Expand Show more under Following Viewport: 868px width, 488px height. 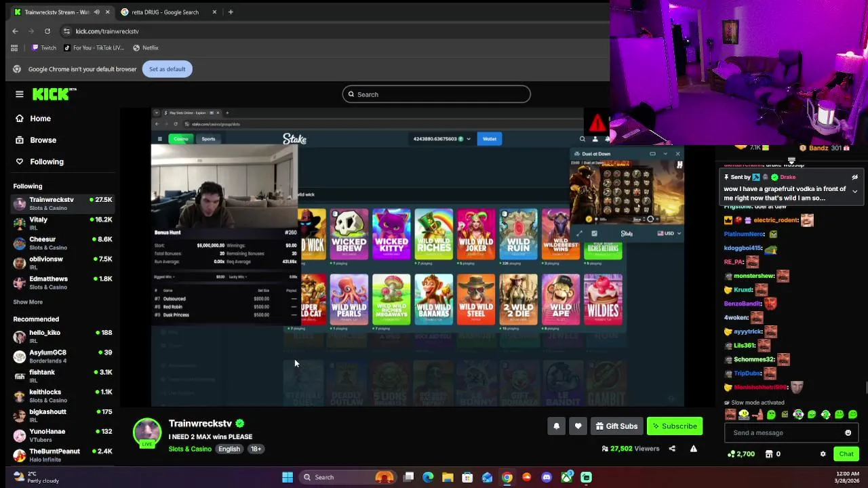point(28,302)
